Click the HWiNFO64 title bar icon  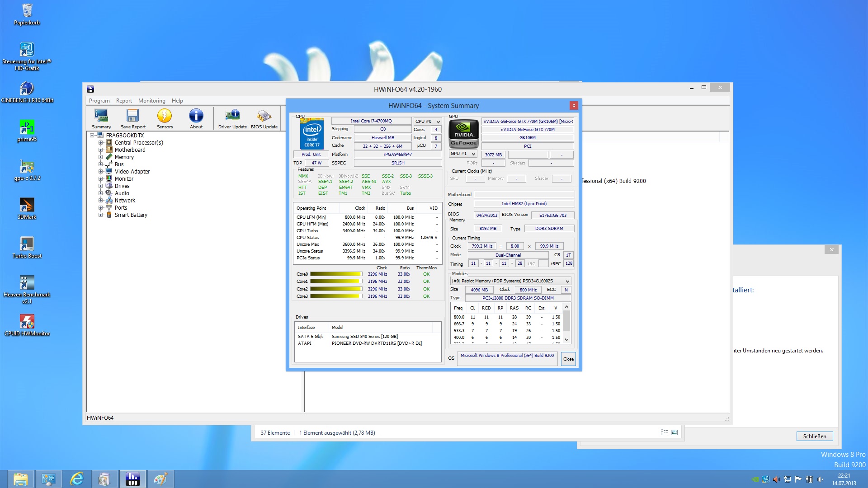(x=90, y=89)
